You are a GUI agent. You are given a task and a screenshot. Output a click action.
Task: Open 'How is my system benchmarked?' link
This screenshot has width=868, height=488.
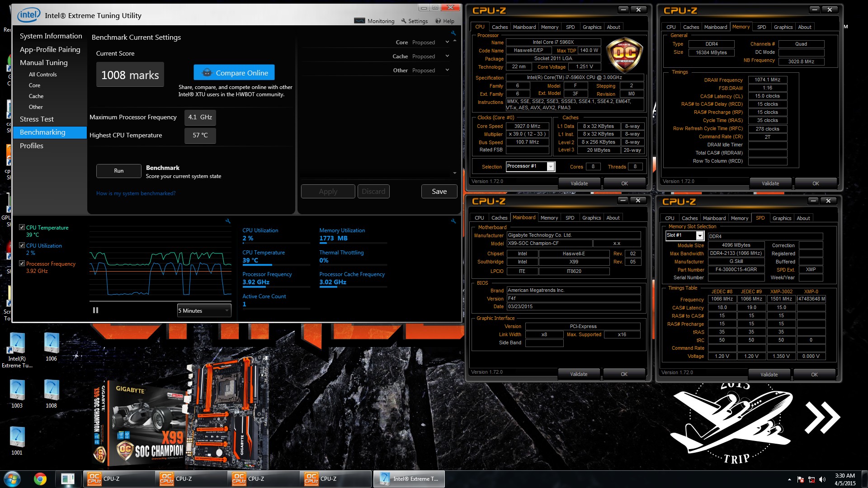(x=136, y=193)
